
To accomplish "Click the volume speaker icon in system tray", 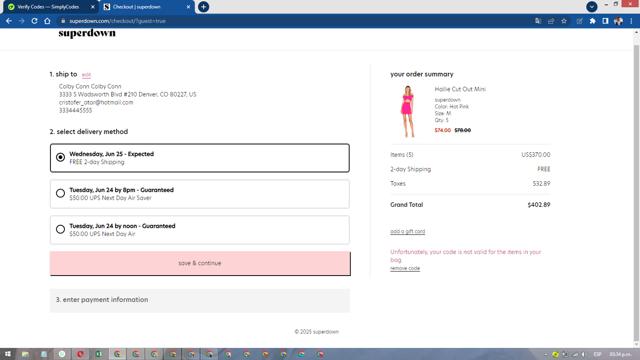I will tap(583, 354).
